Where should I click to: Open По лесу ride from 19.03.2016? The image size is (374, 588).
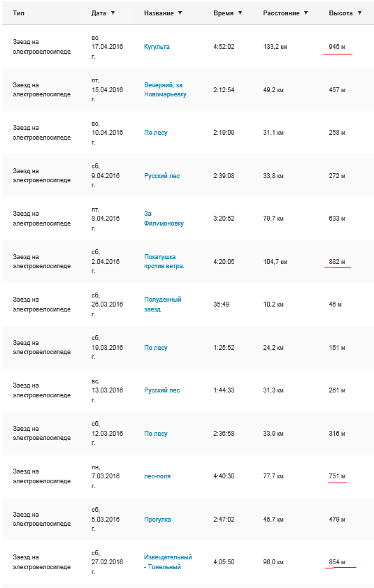tap(156, 348)
